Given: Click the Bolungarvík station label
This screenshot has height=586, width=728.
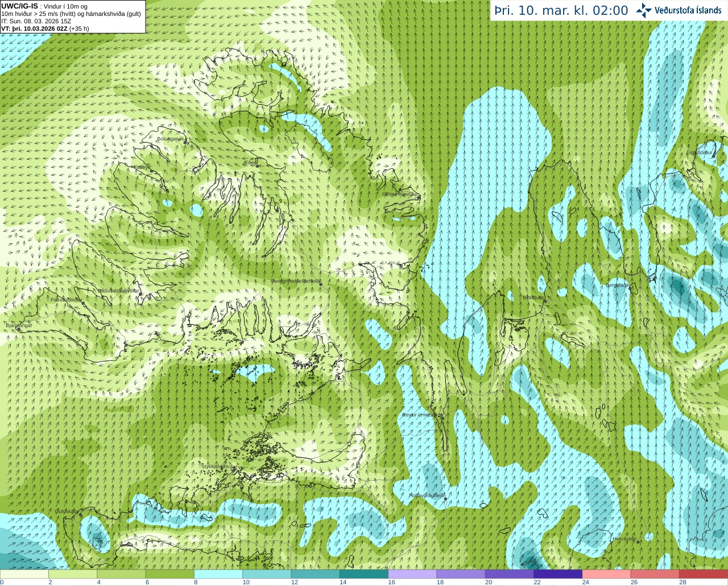Looking at the screenshot, I should tap(170, 138).
